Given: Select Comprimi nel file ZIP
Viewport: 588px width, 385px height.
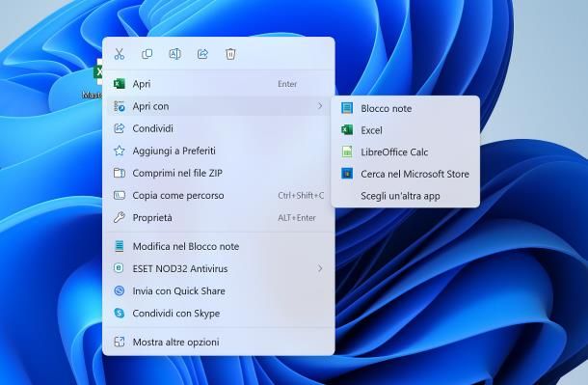Looking at the screenshot, I should tap(218, 173).
